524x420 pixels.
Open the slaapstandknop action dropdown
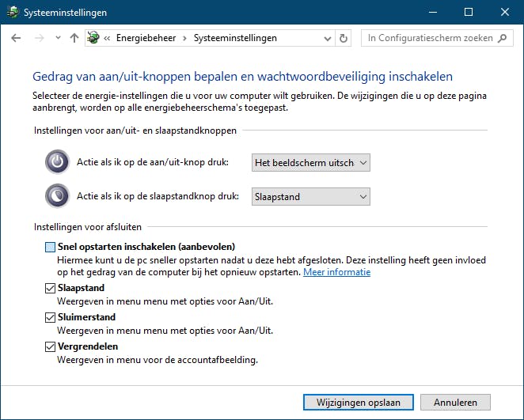point(310,196)
